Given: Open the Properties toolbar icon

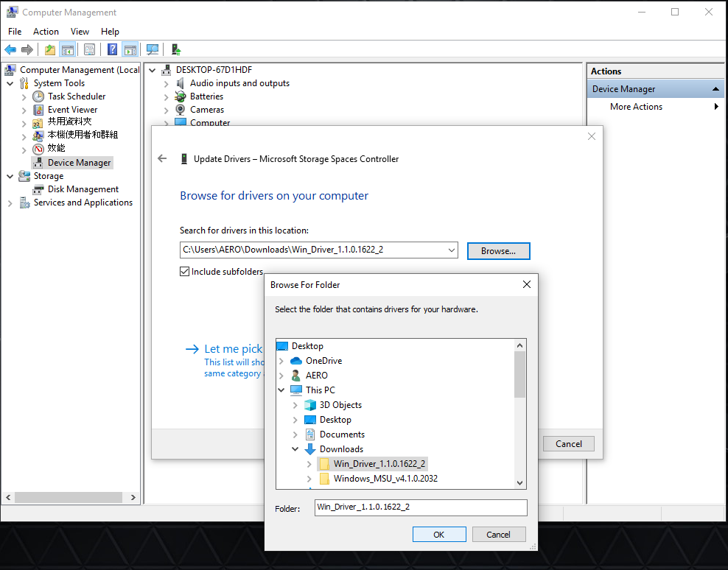Looking at the screenshot, I should (89, 49).
